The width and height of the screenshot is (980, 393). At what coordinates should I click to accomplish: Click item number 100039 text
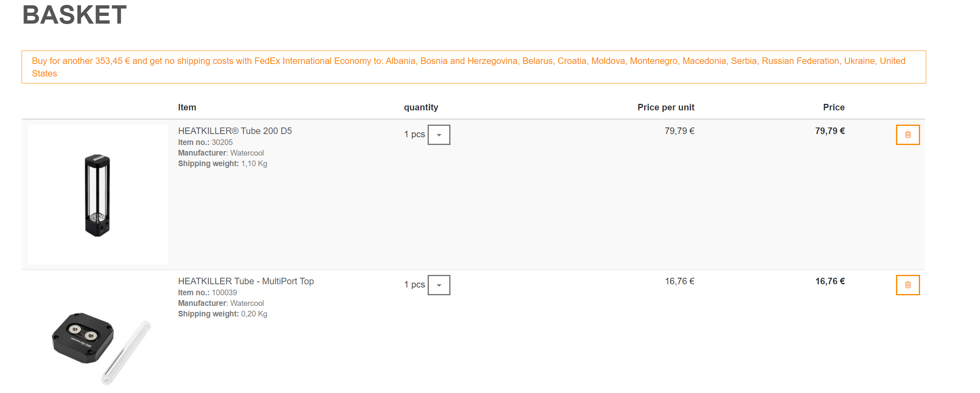[x=224, y=293]
